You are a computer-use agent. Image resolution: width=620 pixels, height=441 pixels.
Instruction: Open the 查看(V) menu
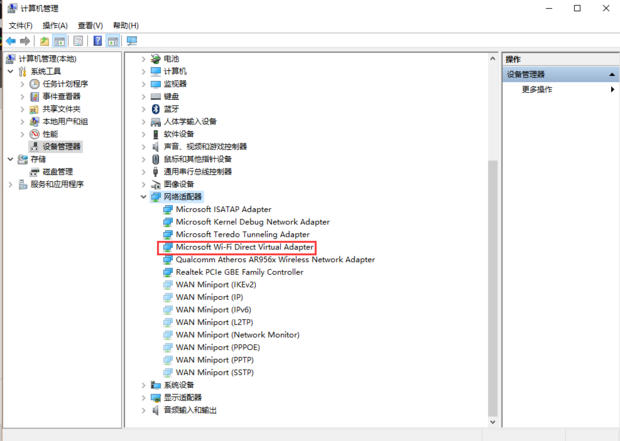point(90,26)
